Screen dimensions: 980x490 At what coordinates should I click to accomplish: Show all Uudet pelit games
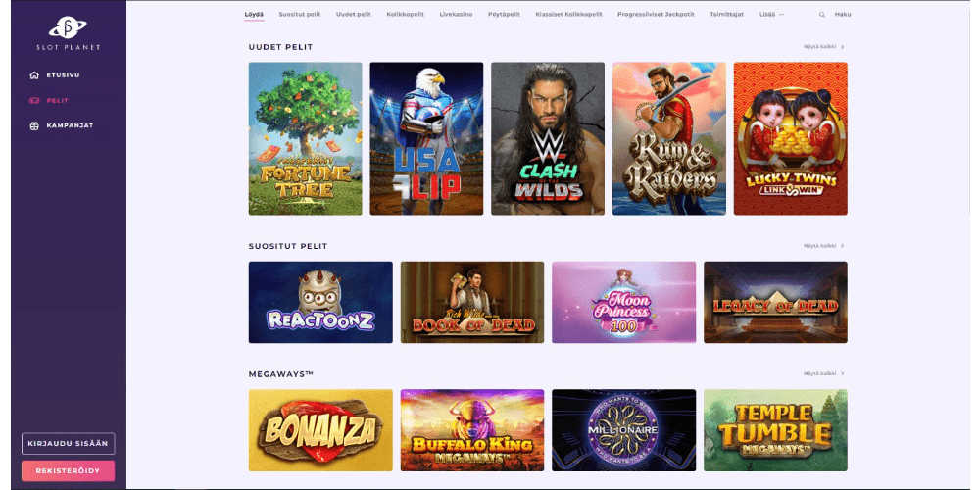click(x=824, y=47)
